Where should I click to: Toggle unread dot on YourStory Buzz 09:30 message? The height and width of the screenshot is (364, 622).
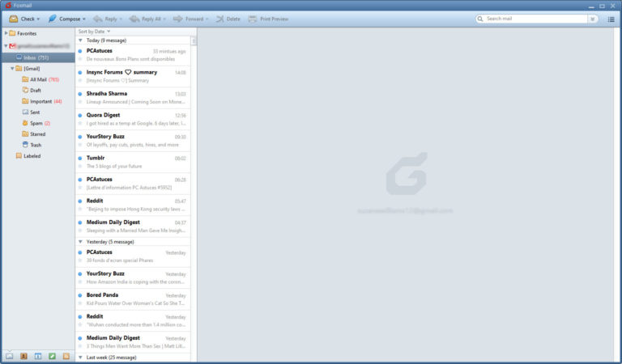[80, 137]
